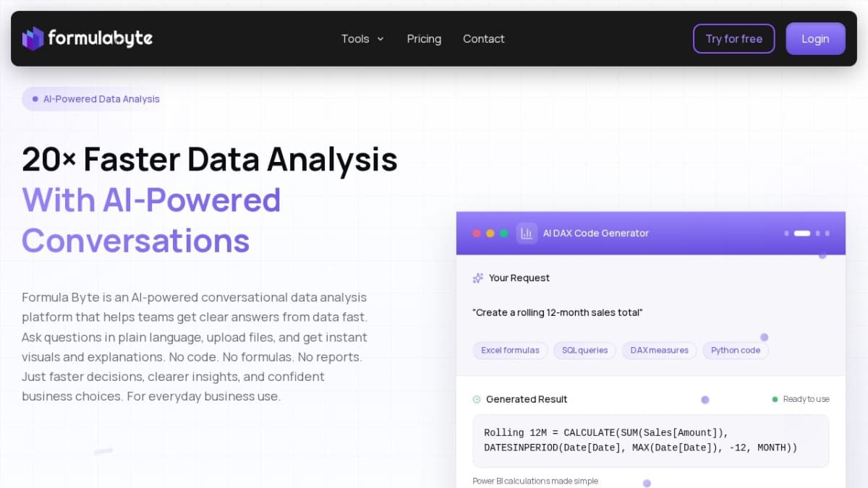
Task: Click the green checkmark icon beside Generated Result
Action: 477,399
